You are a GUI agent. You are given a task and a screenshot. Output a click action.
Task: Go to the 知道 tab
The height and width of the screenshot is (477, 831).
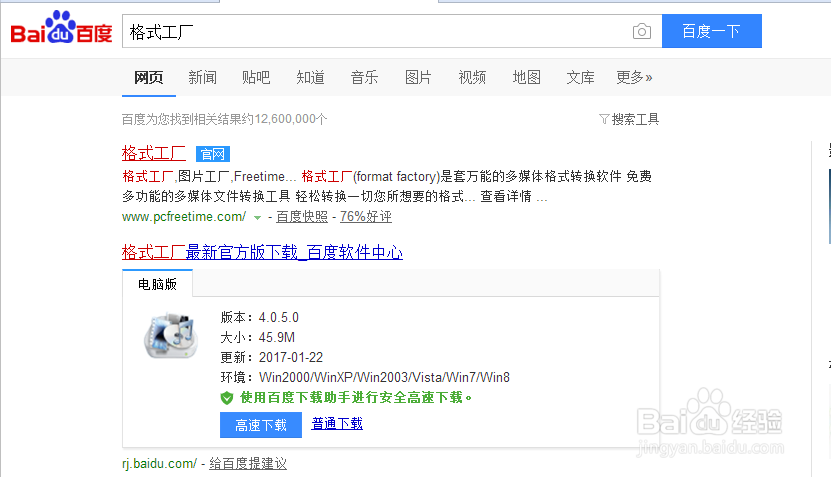(x=310, y=77)
